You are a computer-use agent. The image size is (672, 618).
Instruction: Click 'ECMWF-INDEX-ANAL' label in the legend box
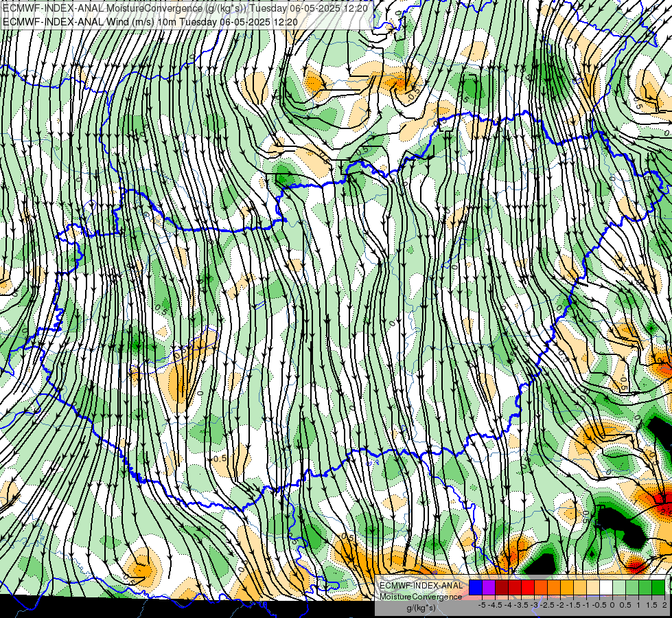pos(421,586)
